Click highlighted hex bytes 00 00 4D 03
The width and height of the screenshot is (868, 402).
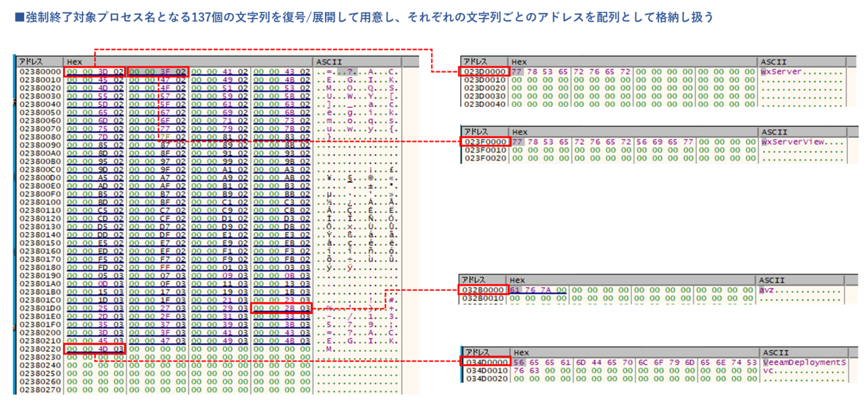pos(95,349)
